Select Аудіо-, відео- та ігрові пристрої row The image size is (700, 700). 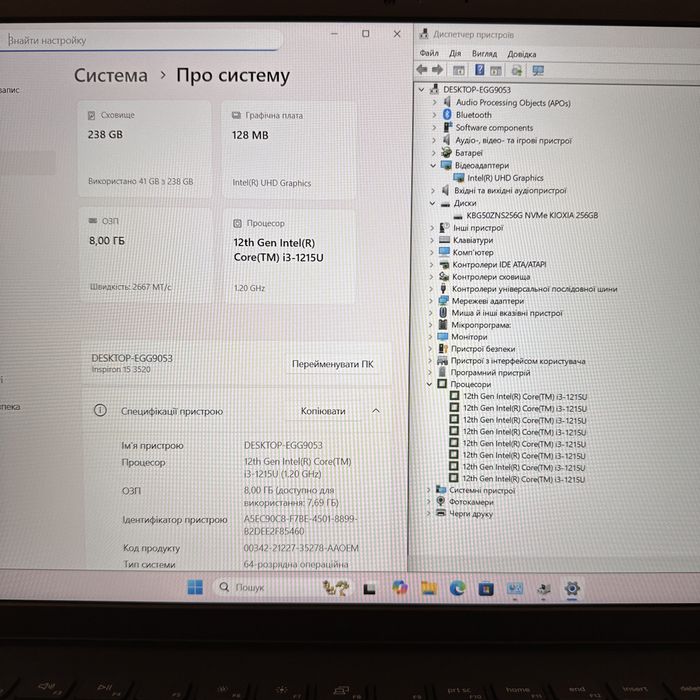513,140
